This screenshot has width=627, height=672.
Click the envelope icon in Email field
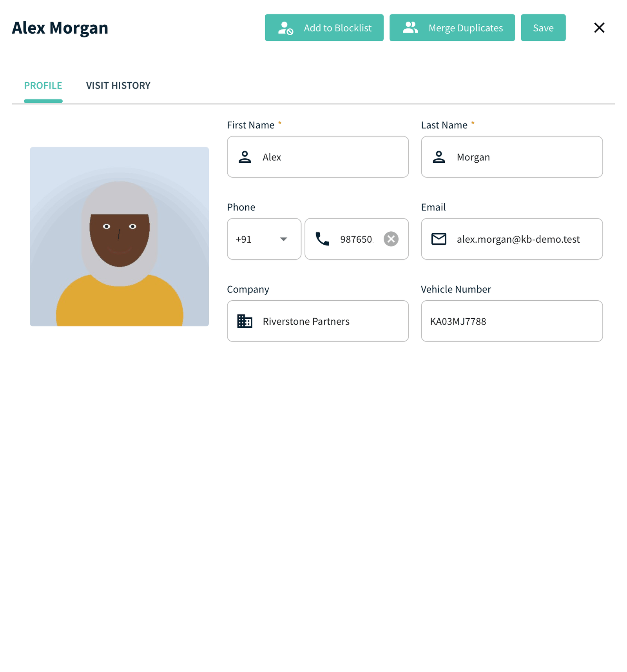coord(439,239)
